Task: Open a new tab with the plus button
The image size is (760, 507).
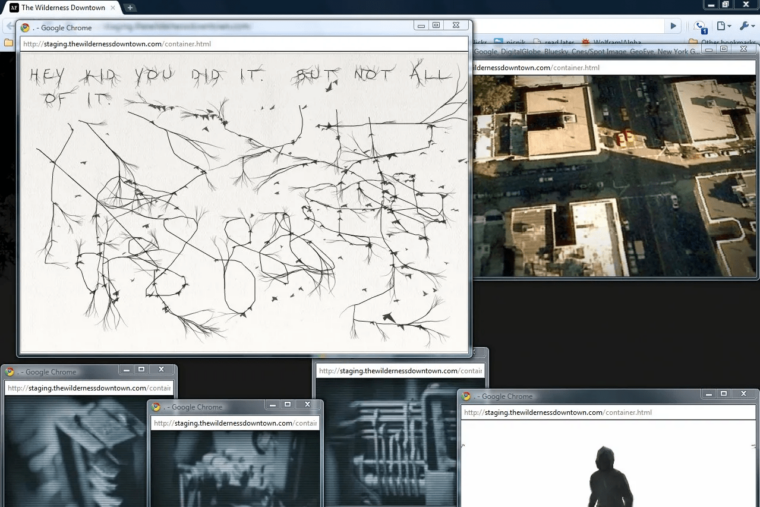Action: pos(130,7)
